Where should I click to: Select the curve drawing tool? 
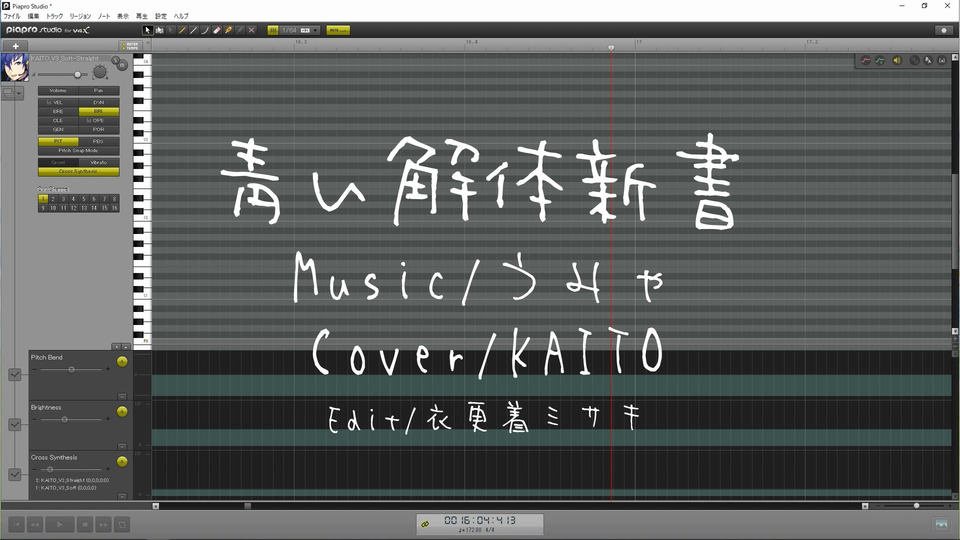tap(205, 30)
